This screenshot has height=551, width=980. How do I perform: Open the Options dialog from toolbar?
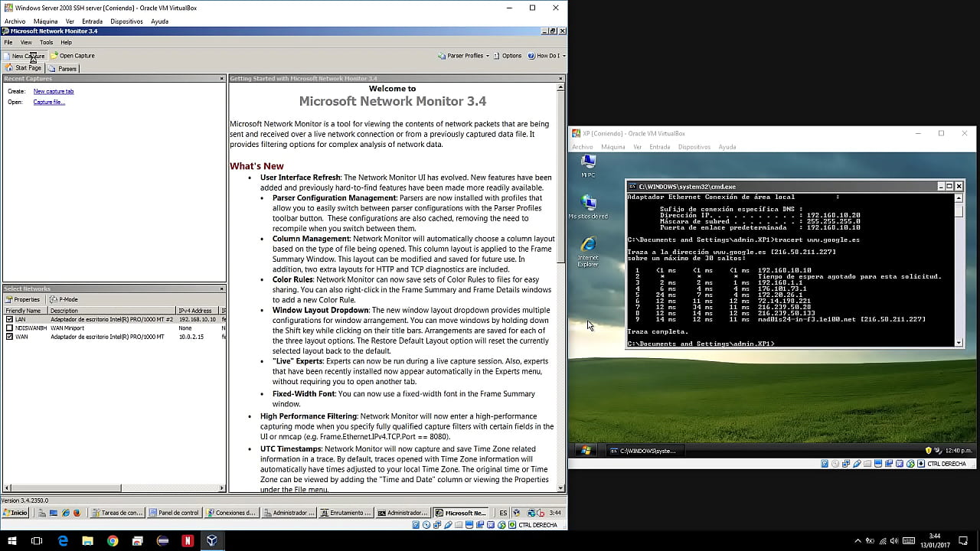[x=508, y=56]
